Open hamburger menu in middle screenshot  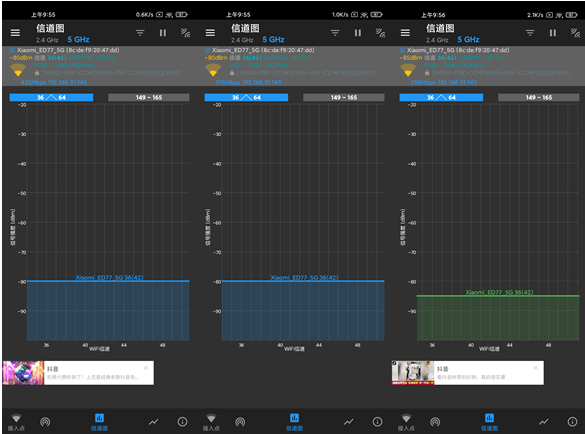[x=210, y=33]
